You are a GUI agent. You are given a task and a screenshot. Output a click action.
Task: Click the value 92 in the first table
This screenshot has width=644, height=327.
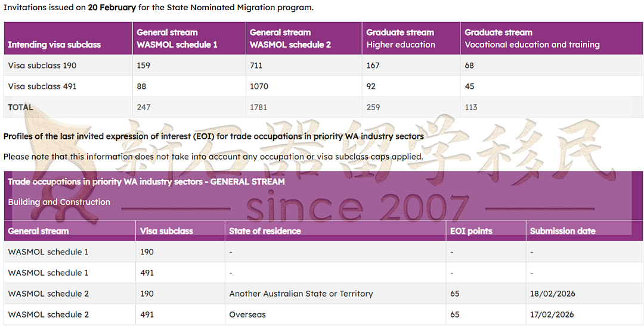click(371, 86)
